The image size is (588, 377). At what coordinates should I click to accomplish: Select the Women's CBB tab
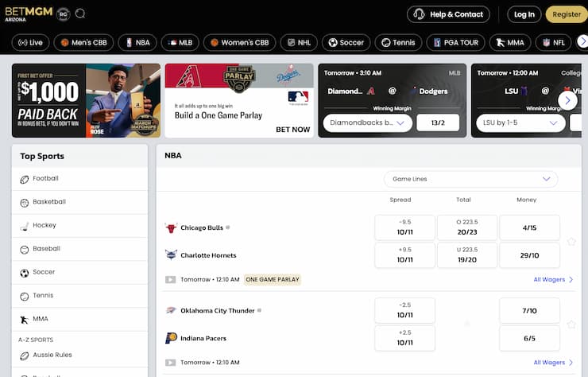coord(240,42)
